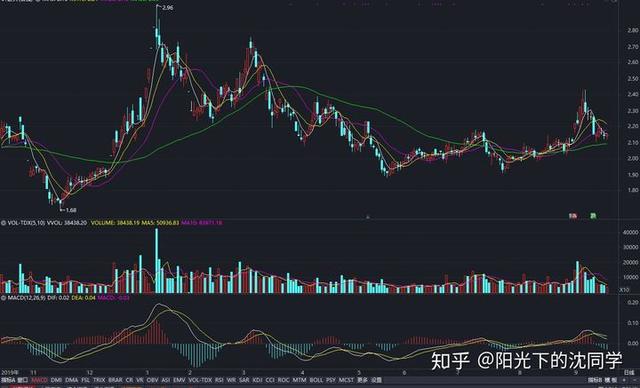
Task: Open the 更多 (more) indicators option
Action: pyautogui.click(x=362, y=380)
